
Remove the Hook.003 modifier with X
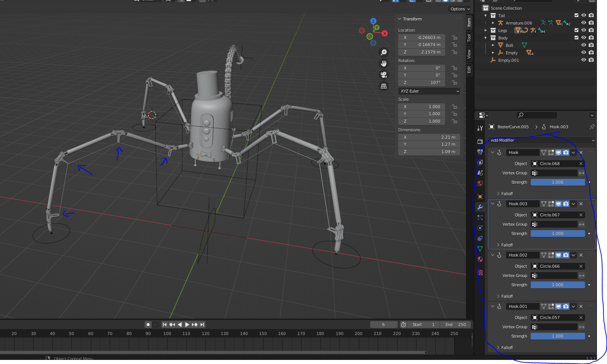coord(581,204)
